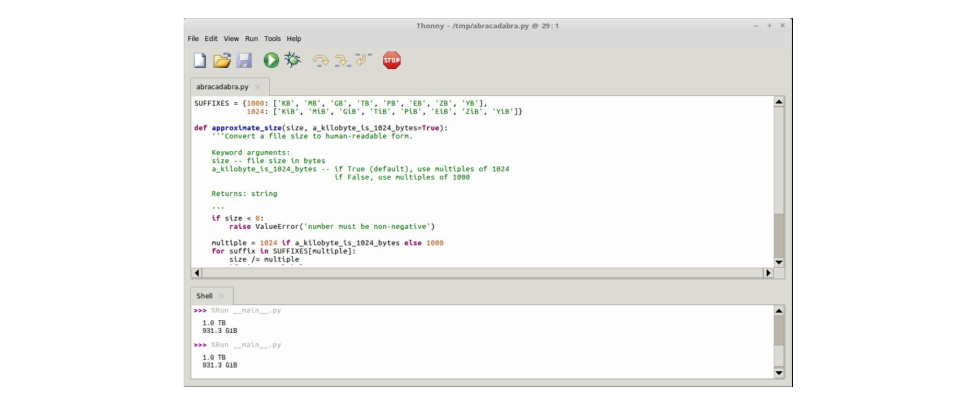Screen dimensions: 980x418
Task: Step over the current line
Action: tap(321, 60)
